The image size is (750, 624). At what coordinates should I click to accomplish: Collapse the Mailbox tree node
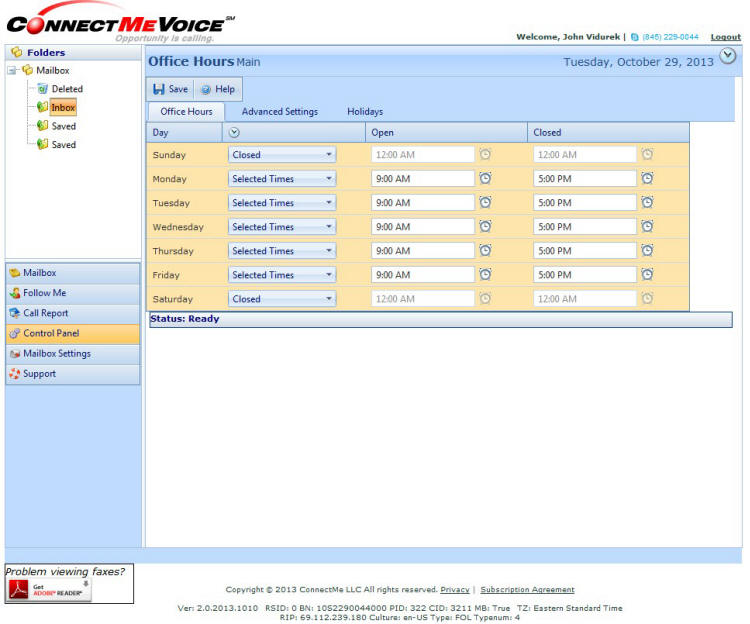(11, 70)
